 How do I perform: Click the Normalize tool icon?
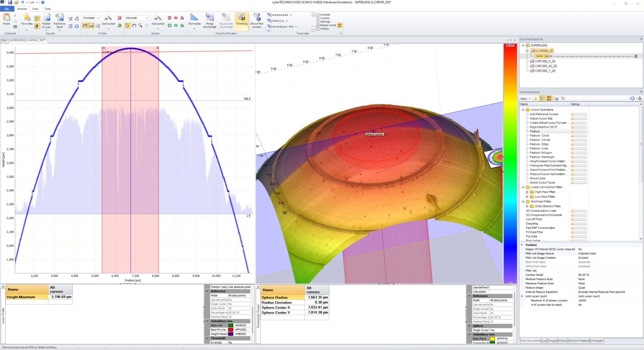pos(194,18)
